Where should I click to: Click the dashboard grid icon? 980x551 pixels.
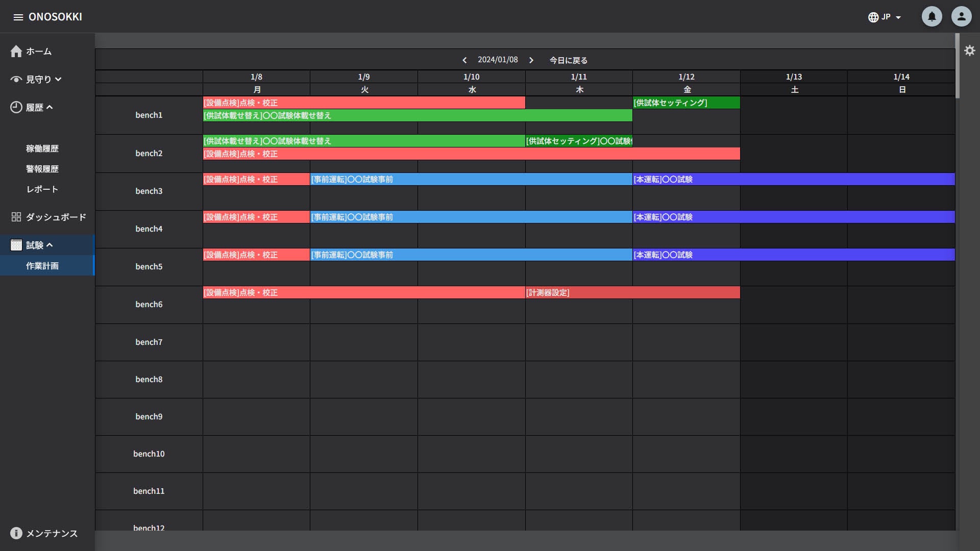[x=16, y=217]
